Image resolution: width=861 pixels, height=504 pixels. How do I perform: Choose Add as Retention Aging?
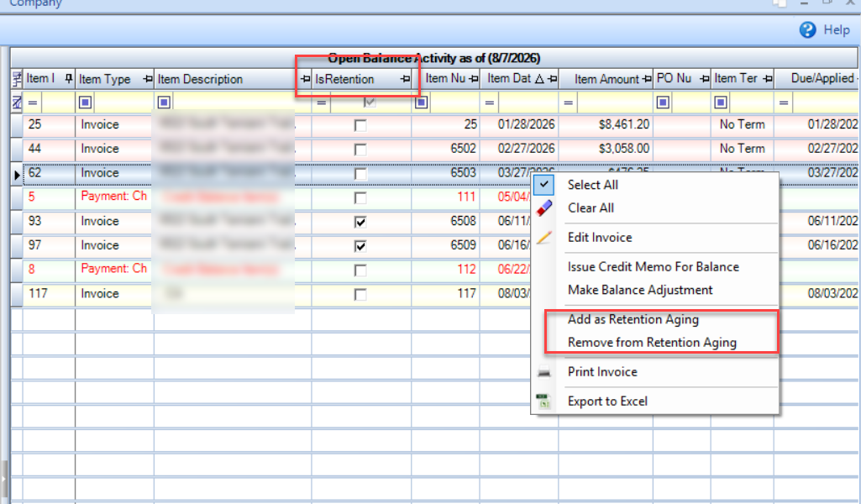click(633, 319)
